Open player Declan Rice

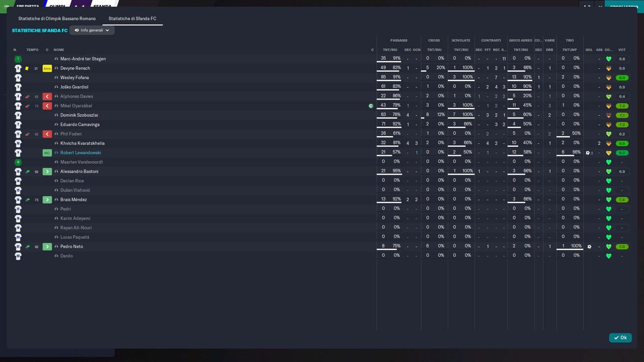click(72, 181)
